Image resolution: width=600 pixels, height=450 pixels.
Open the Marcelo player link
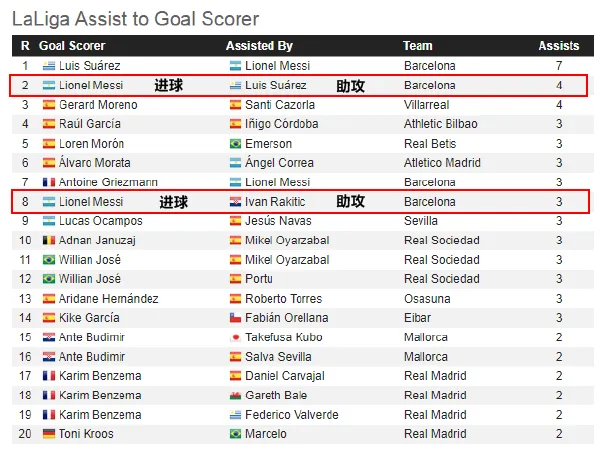[x=266, y=434]
